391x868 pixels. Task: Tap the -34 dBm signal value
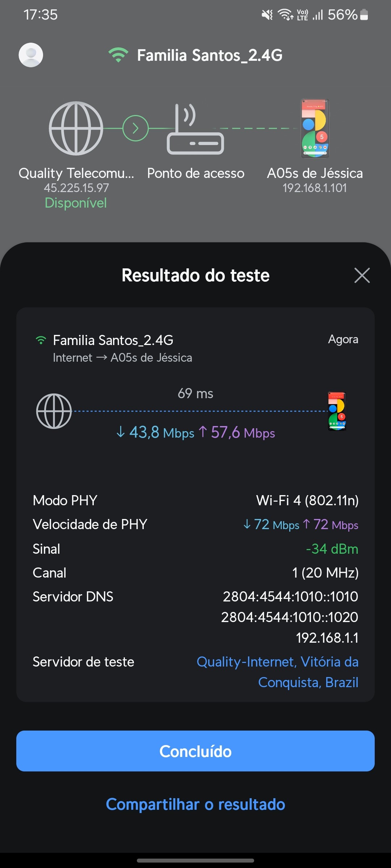point(332,549)
